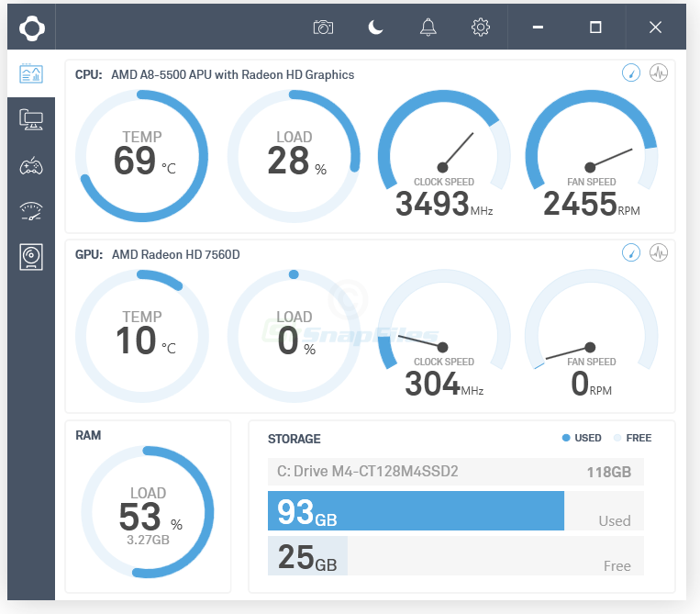700x614 pixels.
Task: Switch CPU panel to gauge view
Action: click(x=631, y=73)
